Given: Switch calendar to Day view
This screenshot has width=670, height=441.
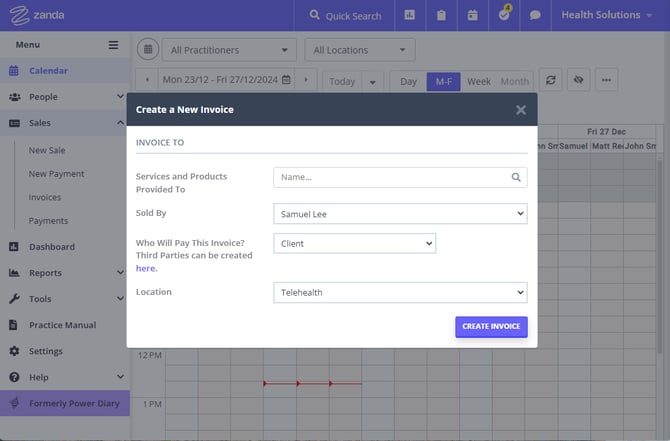Looking at the screenshot, I should (x=407, y=81).
